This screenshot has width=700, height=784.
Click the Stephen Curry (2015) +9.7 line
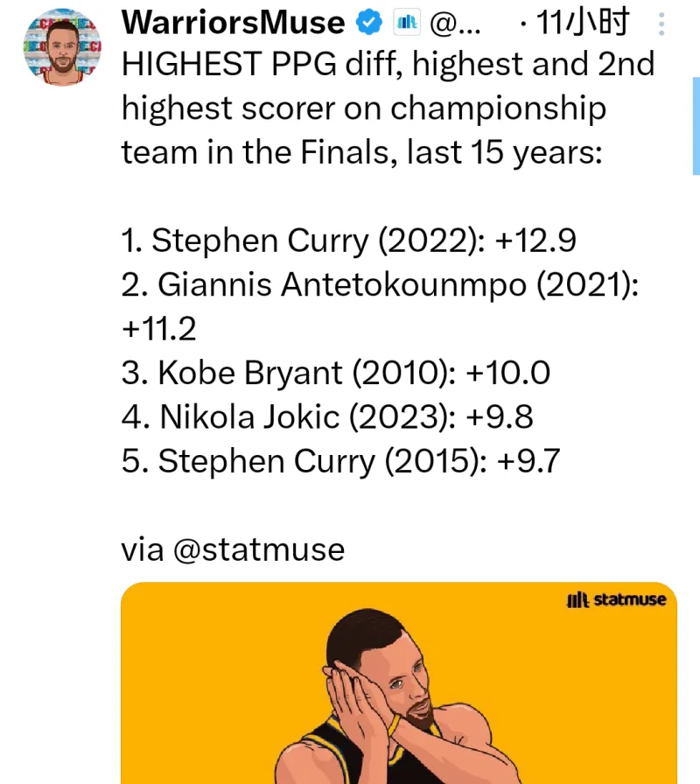pyautogui.click(x=340, y=461)
